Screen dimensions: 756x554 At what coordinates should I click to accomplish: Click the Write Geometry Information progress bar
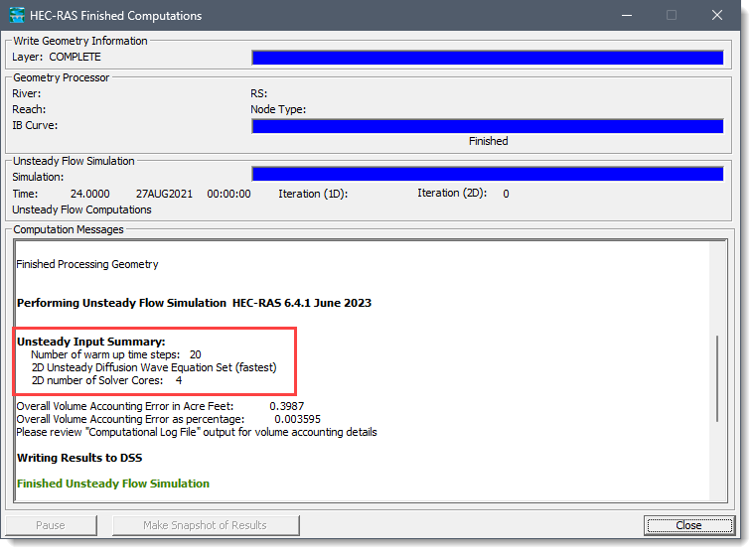[x=488, y=58]
